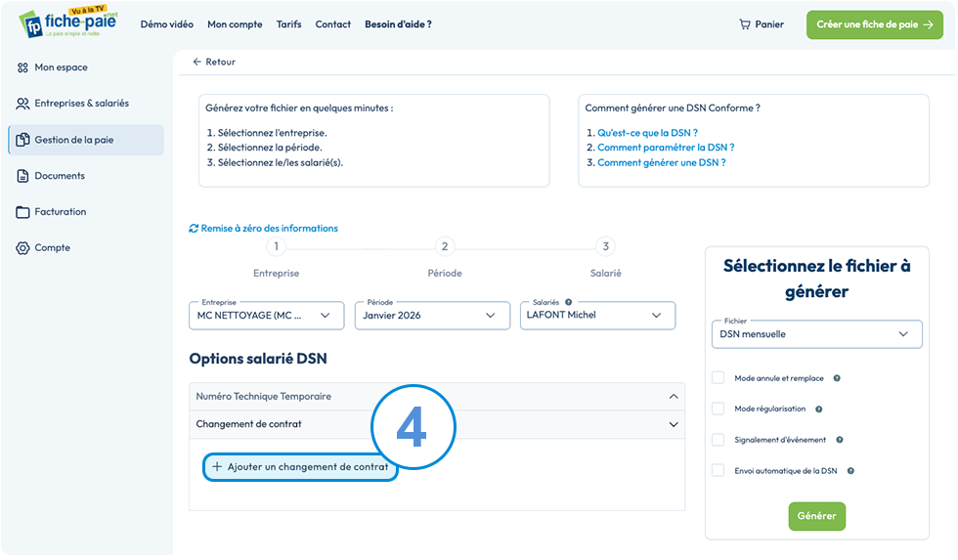This screenshot has width=958, height=560.
Task: Open Démo vidéo in top menu
Action: point(167,24)
